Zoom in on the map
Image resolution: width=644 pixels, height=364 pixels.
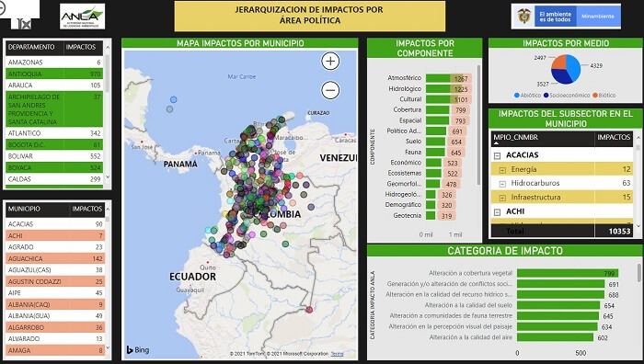330,62
